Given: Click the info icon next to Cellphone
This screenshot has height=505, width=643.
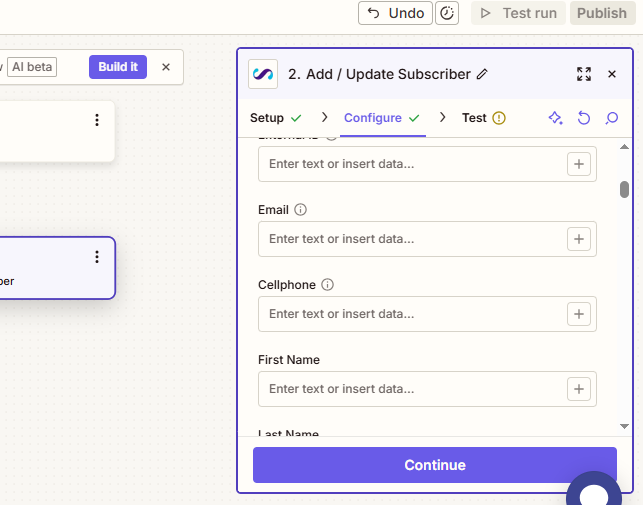Looking at the screenshot, I should (327, 285).
